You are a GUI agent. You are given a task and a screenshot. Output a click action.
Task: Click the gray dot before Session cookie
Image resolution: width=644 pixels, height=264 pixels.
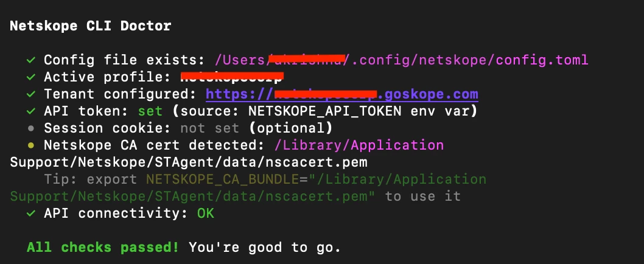31,128
